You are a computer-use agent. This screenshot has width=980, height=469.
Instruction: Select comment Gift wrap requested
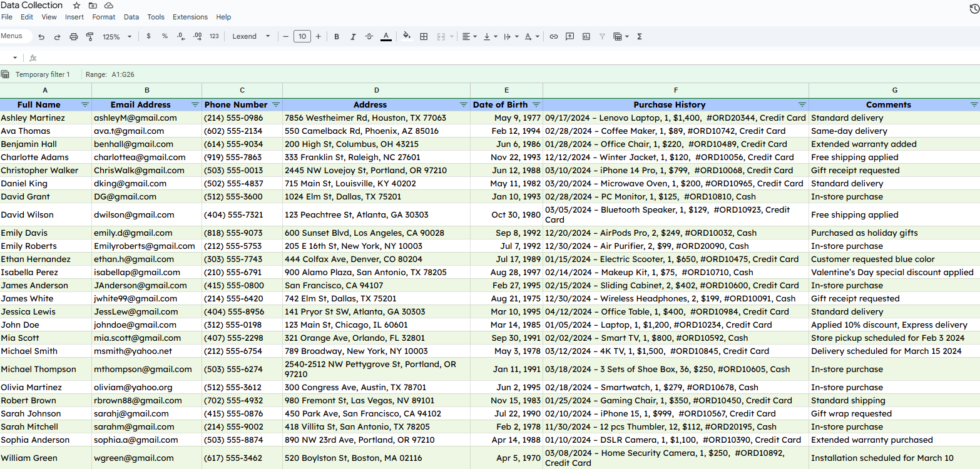894,413
